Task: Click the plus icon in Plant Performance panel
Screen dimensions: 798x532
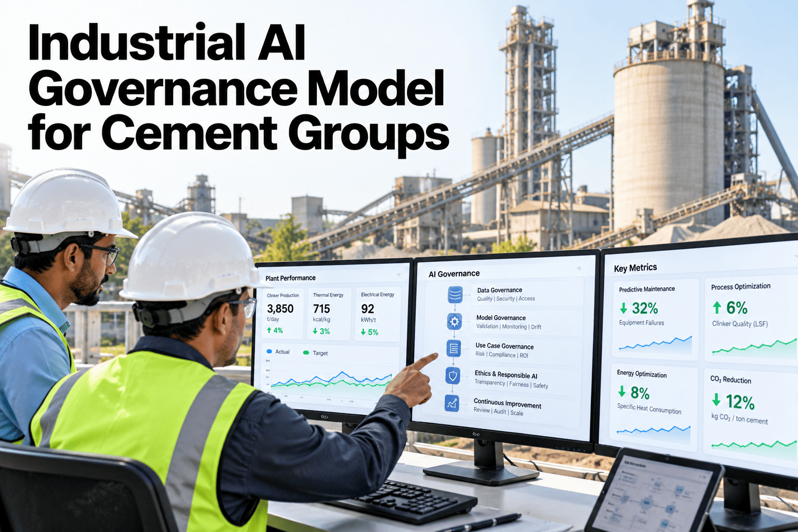Action: pos(399,274)
